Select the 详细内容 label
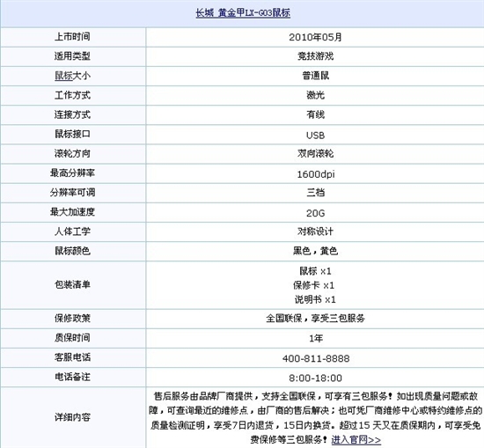Viewport: 484px width, 448px height. click(x=72, y=417)
